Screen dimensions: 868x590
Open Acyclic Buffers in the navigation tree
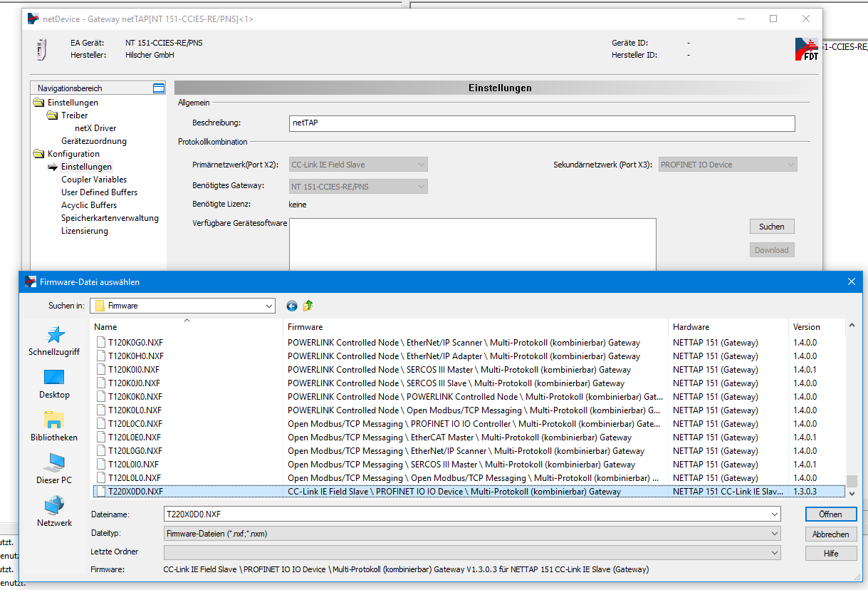pyautogui.click(x=89, y=205)
